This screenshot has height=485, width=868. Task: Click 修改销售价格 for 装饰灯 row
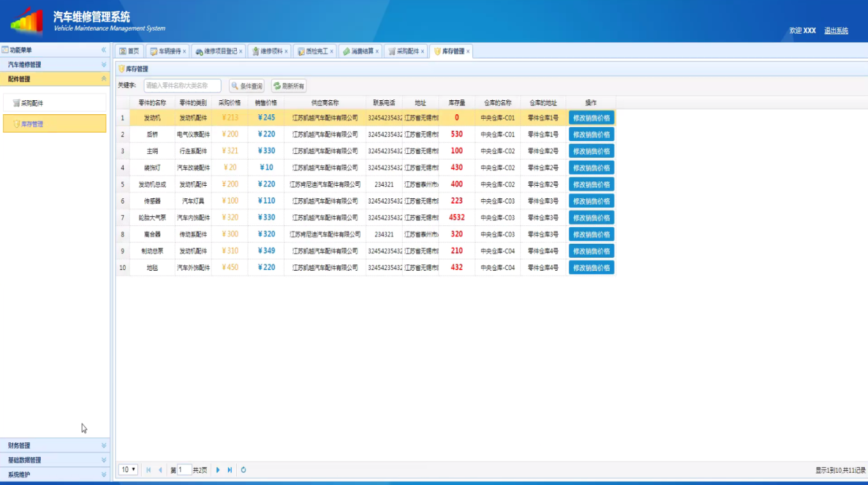point(592,168)
